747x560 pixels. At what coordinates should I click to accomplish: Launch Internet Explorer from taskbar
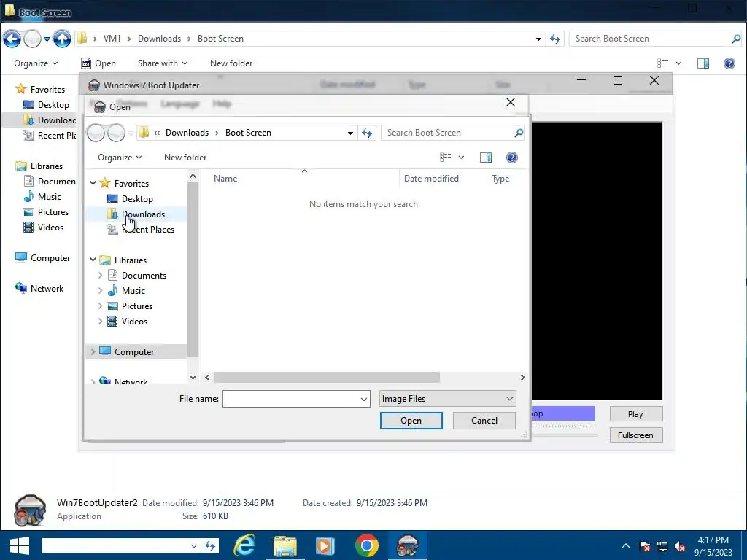click(244, 545)
